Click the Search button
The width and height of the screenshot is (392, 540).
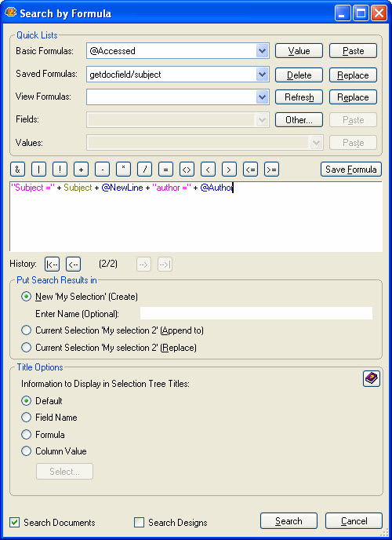pos(289,521)
